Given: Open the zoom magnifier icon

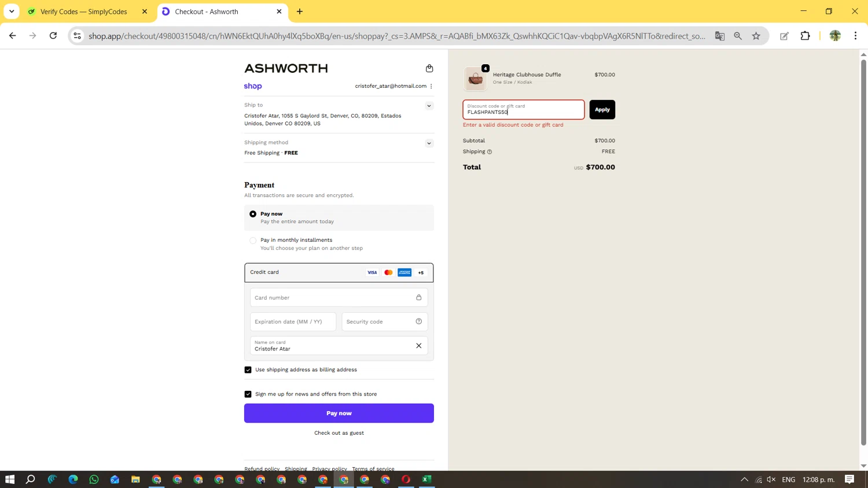Looking at the screenshot, I should [x=738, y=36].
